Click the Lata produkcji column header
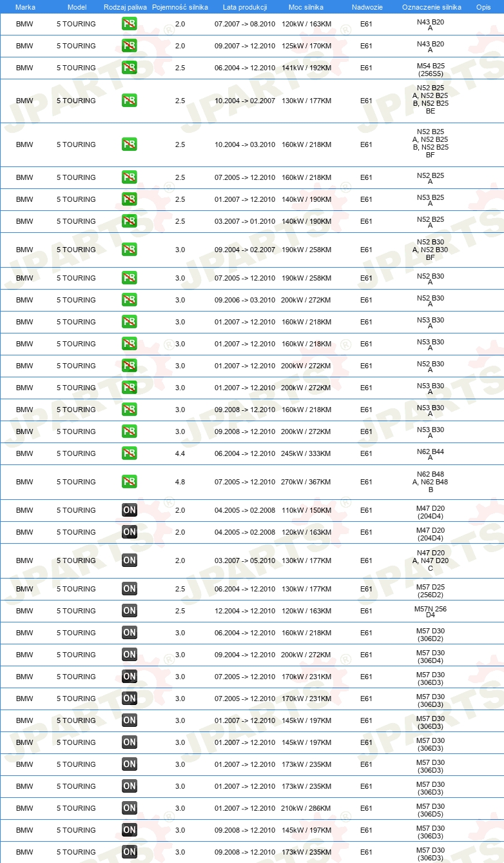The image size is (504, 863). click(245, 6)
